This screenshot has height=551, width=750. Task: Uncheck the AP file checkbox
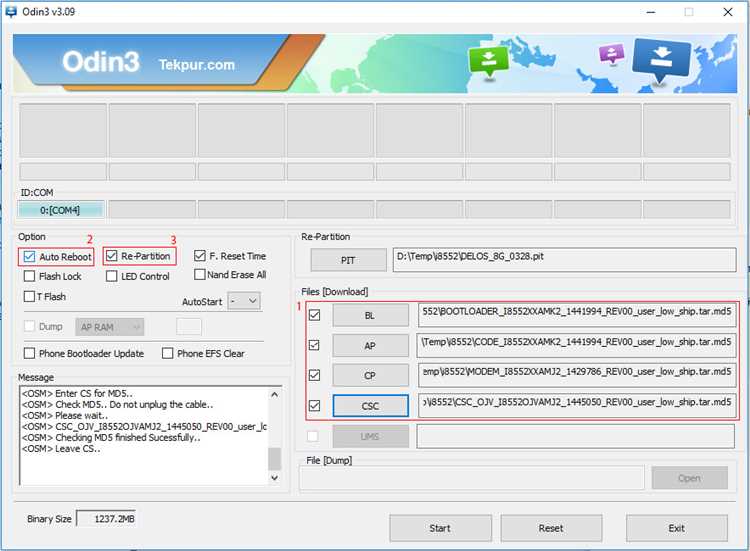[315, 345]
